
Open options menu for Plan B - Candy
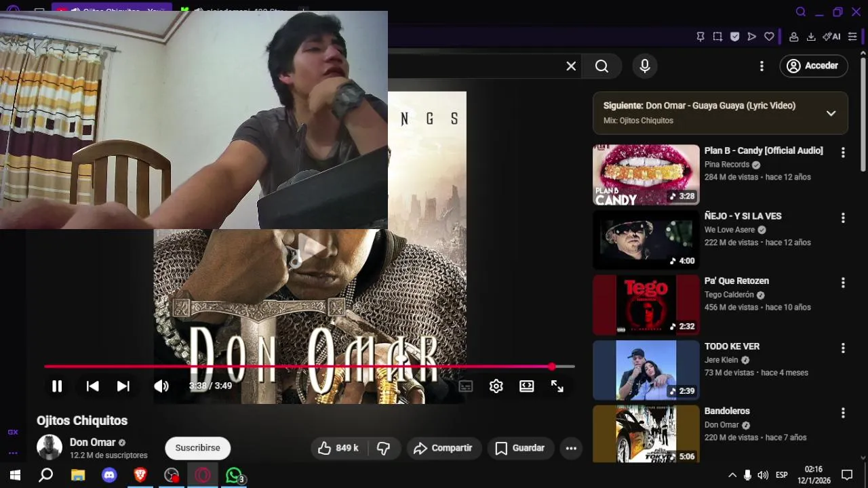click(x=843, y=153)
